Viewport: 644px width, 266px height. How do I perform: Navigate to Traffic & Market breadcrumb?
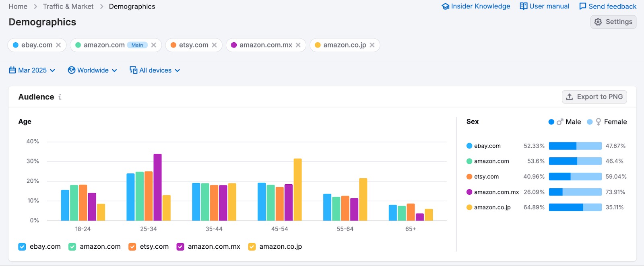point(68,6)
